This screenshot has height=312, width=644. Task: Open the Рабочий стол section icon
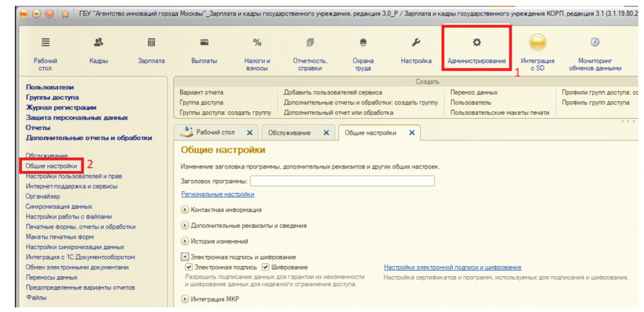pyautogui.click(x=45, y=43)
